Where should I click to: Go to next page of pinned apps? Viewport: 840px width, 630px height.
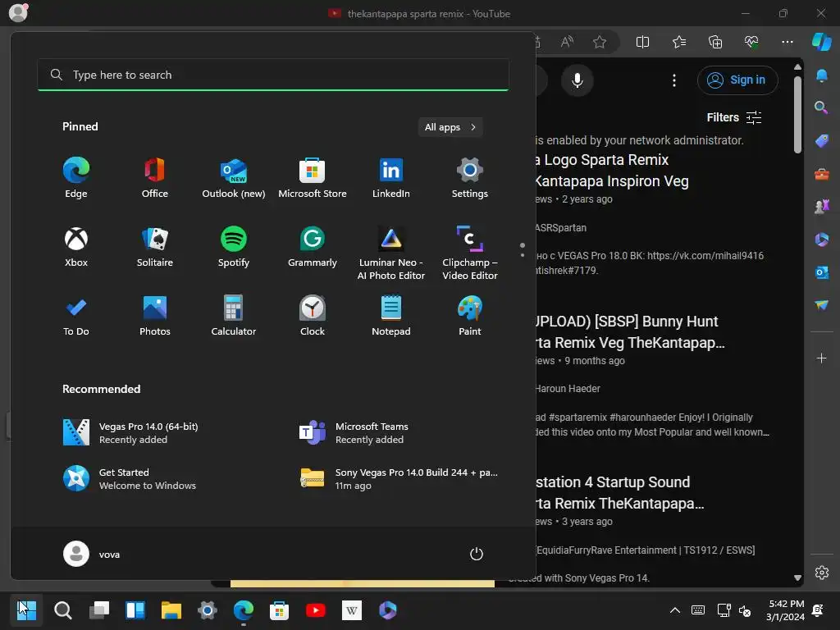click(523, 255)
